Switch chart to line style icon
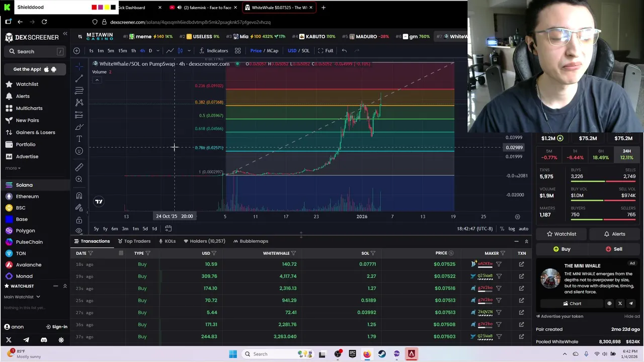Screen dimensions: 644x362 (170, 50)
